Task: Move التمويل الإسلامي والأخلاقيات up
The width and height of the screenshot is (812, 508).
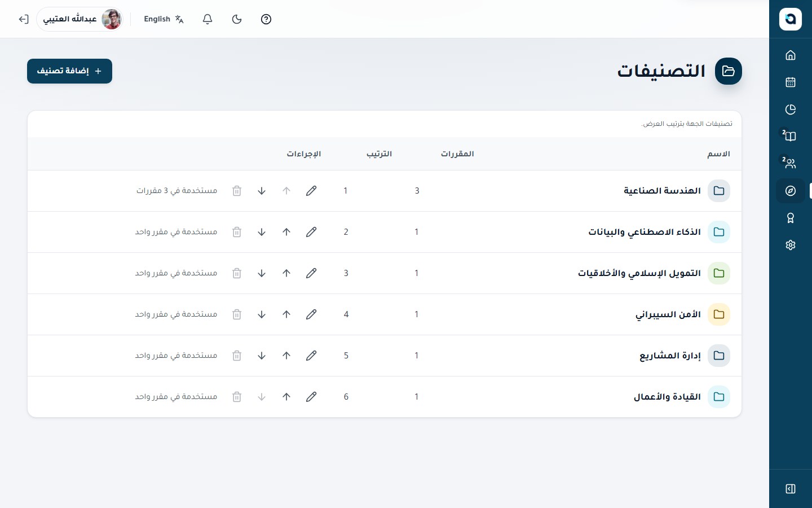Action: tap(286, 273)
